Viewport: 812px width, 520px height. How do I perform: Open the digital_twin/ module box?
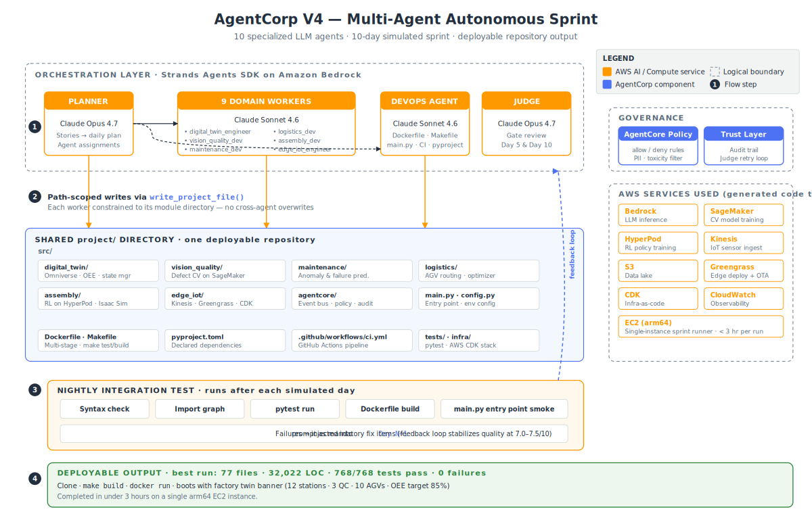(x=98, y=270)
